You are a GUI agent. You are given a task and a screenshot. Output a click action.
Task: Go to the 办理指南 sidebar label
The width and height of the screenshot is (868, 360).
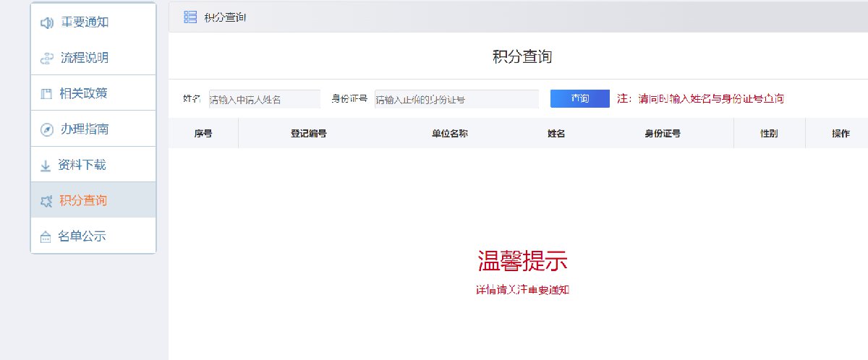click(84, 129)
